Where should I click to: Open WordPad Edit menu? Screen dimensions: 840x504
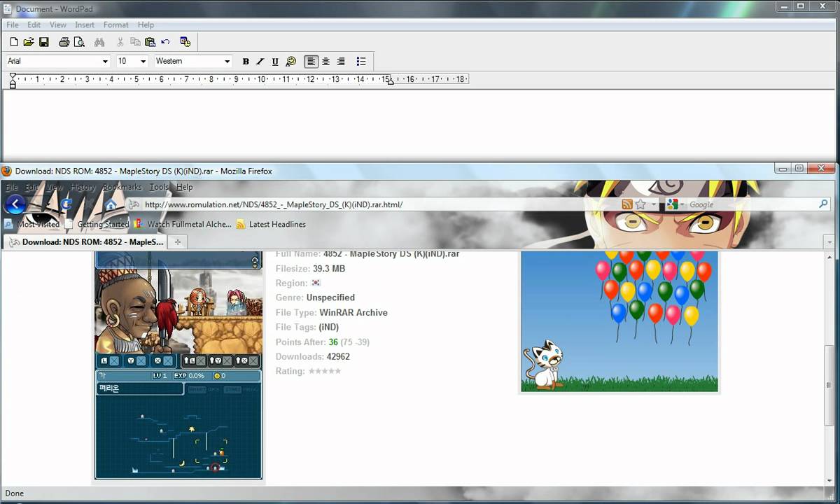[x=34, y=24]
